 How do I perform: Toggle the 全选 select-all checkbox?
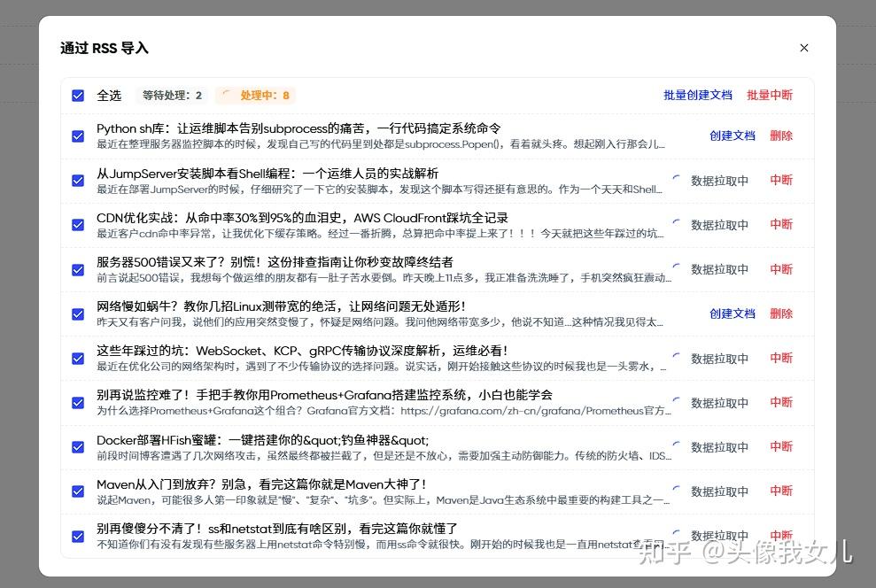78,96
